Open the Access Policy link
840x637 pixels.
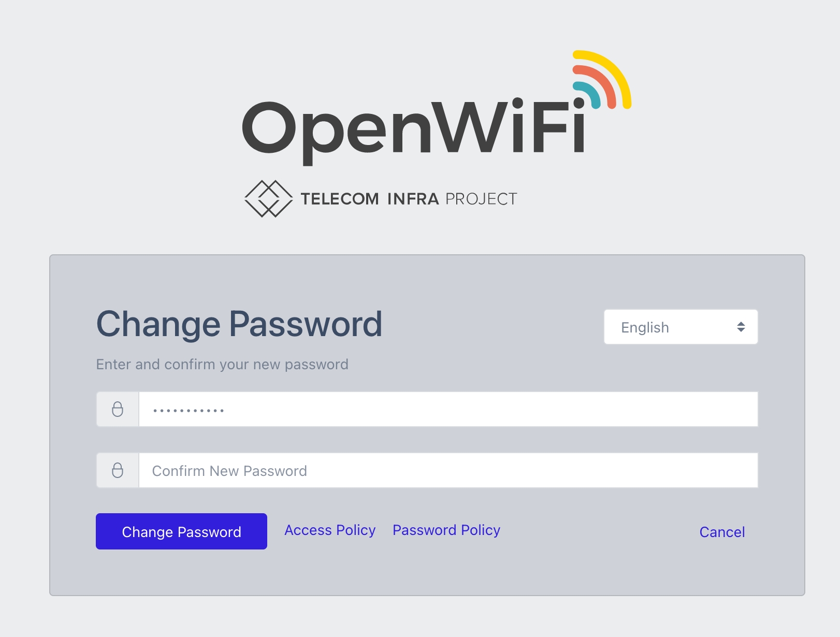click(x=330, y=530)
